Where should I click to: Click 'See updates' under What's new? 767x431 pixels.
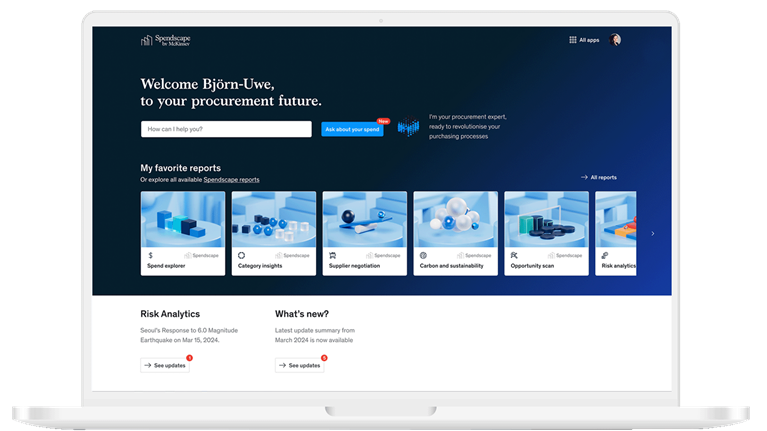(299, 365)
